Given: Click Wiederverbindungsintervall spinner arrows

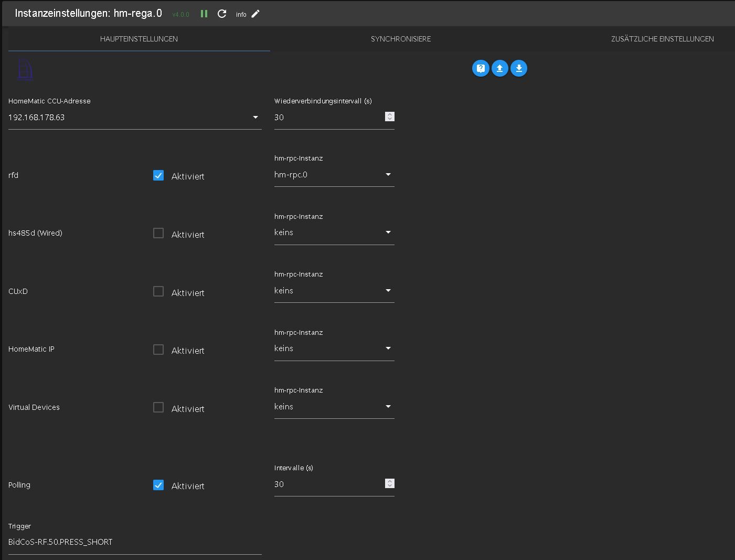Looking at the screenshot, I should point(389,117).
